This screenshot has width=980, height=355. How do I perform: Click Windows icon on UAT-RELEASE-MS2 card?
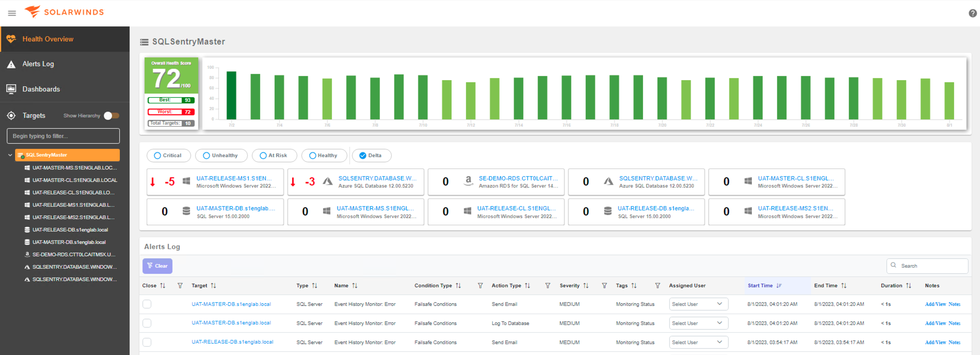(x=748, y=211)
